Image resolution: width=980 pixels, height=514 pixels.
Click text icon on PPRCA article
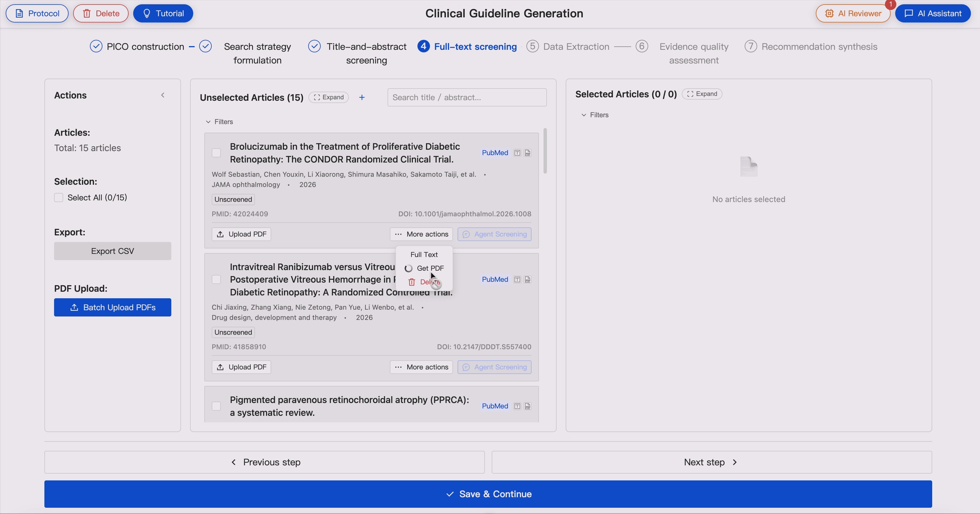coord(517,406)
